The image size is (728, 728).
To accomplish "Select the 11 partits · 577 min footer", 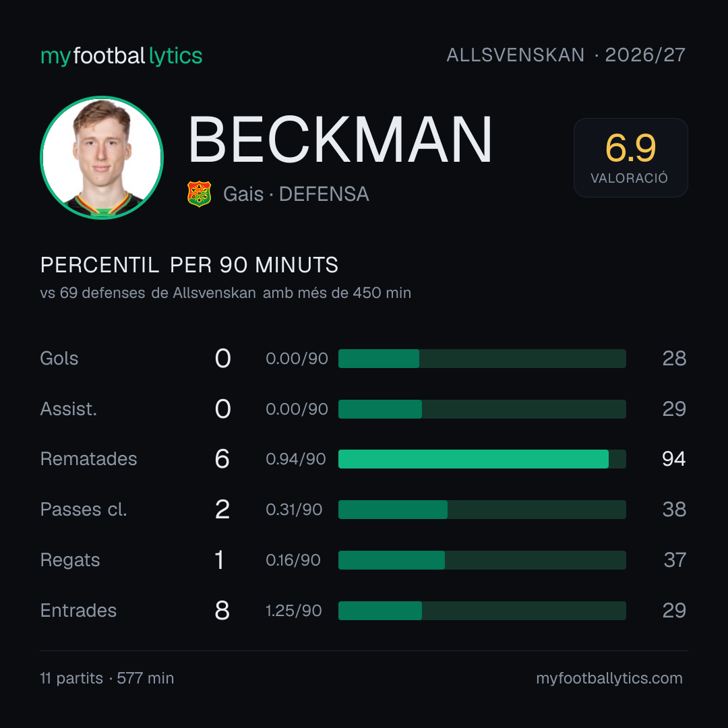I will pos(107,678).
